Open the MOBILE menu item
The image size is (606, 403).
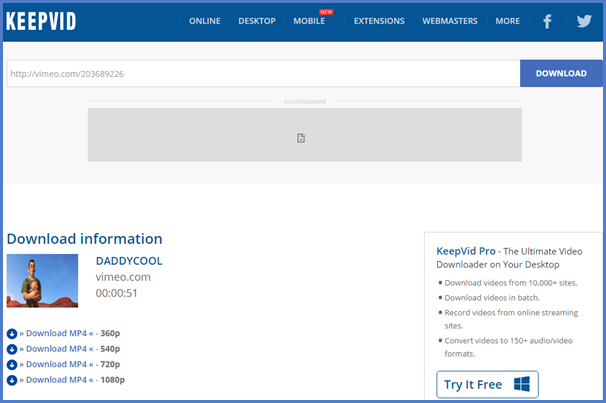point(309,21)
